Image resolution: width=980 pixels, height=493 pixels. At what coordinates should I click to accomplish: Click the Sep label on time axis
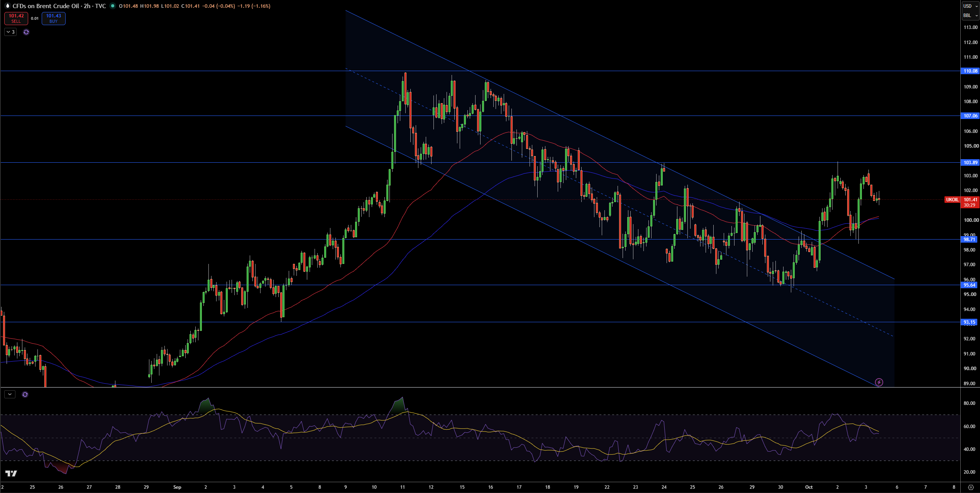click(177, 487)
